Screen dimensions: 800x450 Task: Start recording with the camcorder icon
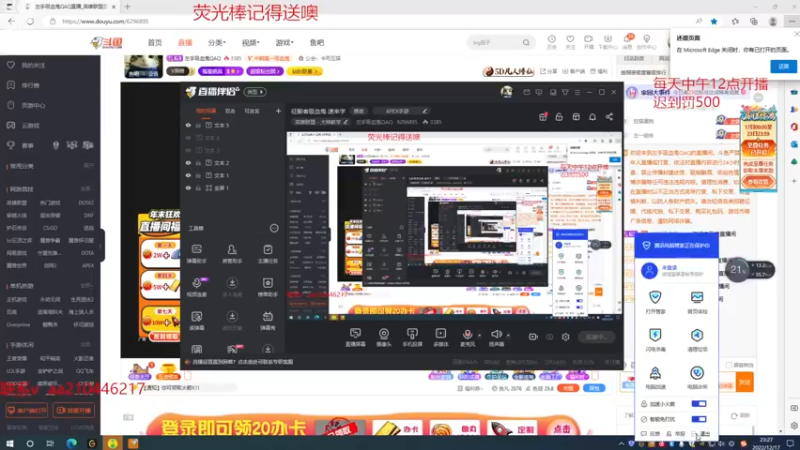(533, 337)
